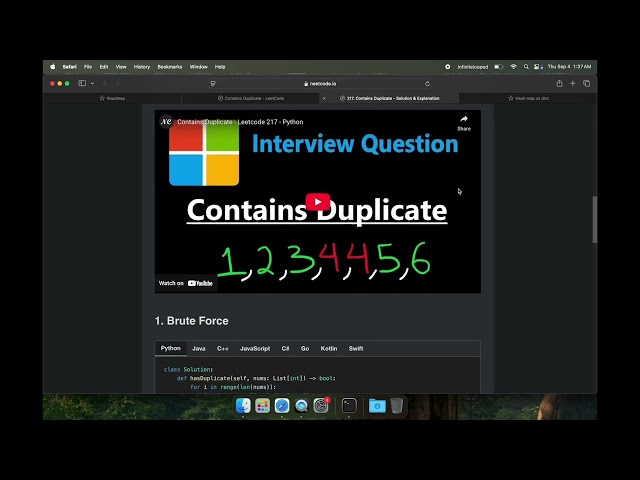640x480 pixels.
Task: Open Wi-Fi status icon
Action: point(514,67)
